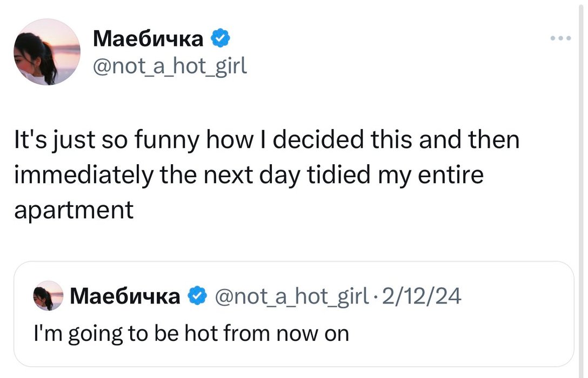The height and width of the screenshot is (378, 588).
Task: Click the @not_a_hot_girl handle under the top name
Action: (170, 66)
